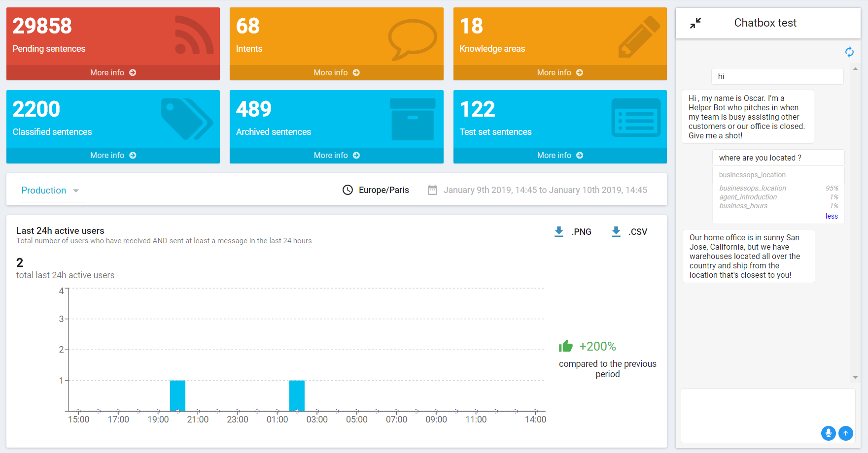Send the chat message with arrow button
Viewport: 868px width, 453px height.
coord(846,433)
